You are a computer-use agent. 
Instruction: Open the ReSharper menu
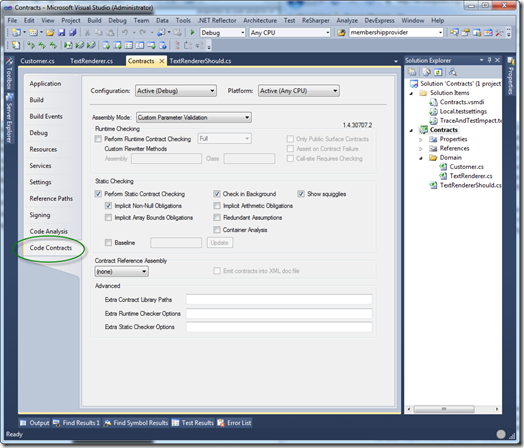click(315, 20)
